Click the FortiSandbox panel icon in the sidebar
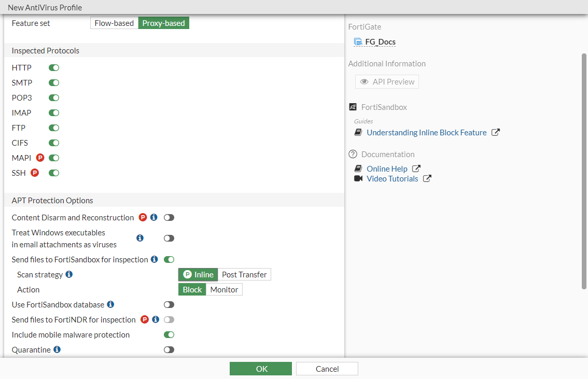 353,107
